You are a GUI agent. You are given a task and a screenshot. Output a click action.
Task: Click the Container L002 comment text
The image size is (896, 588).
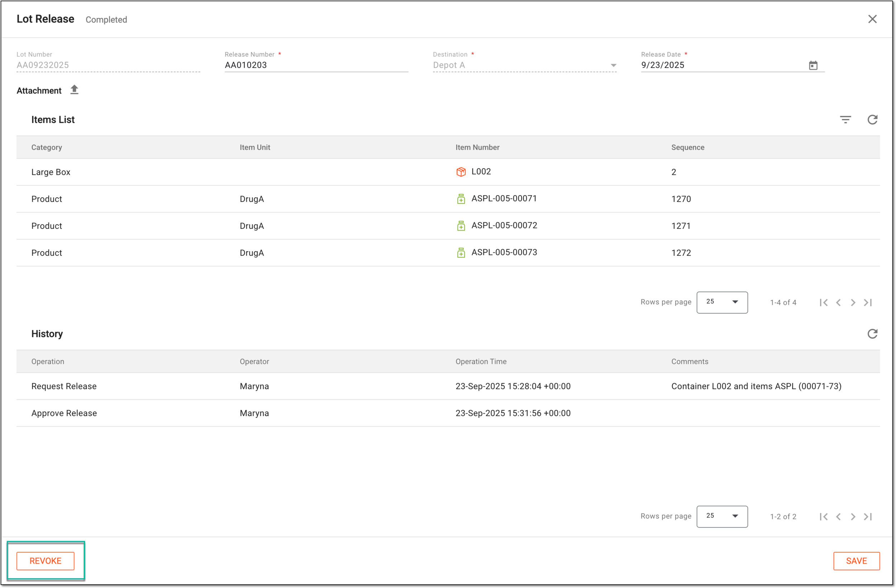pos(756,386)
